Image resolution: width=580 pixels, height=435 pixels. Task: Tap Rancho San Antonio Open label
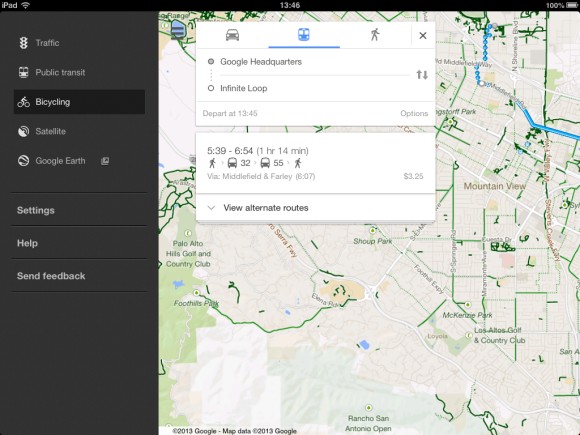tap(368, 424)
